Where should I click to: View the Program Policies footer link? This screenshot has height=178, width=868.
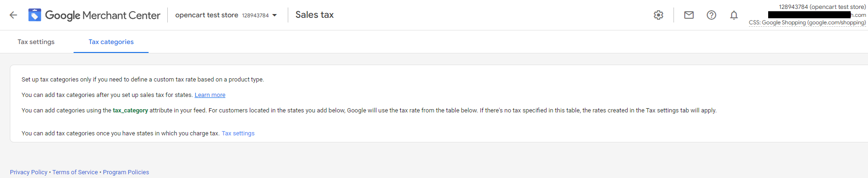[x=126, y=172]
